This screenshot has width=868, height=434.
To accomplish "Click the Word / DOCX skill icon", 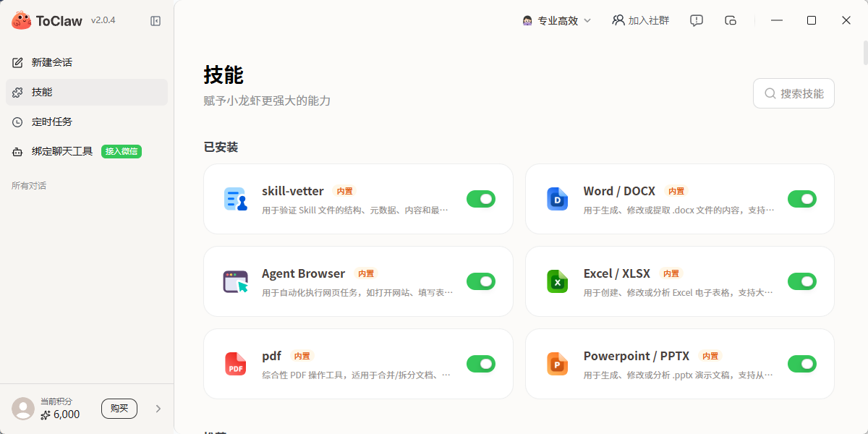I will coord(557,199).
